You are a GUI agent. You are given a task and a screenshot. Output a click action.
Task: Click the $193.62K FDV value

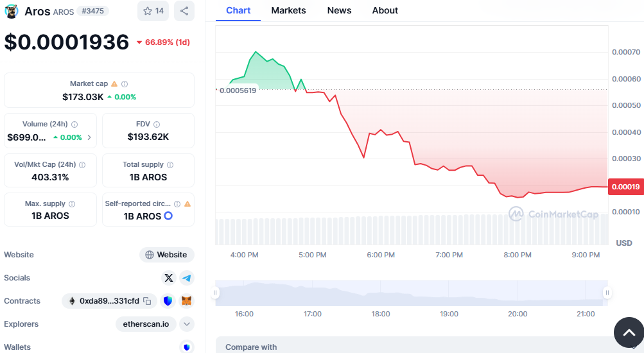[x=148, y=137]
